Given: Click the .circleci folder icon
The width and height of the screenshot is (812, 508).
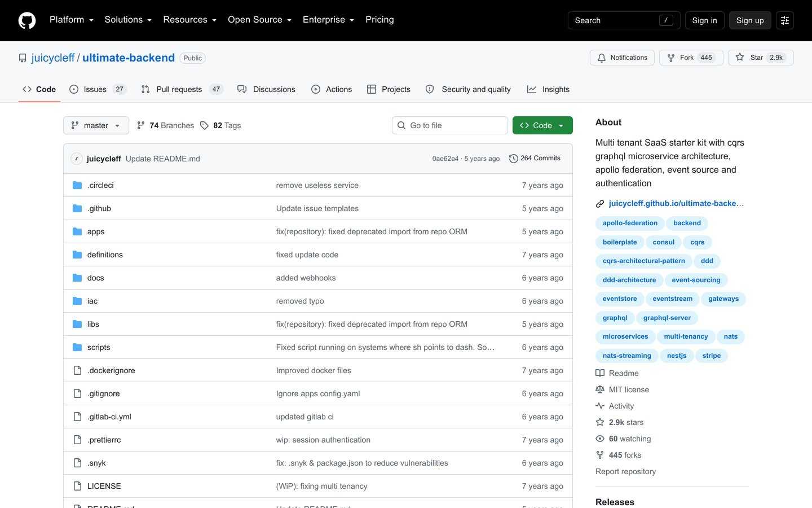Looking at the screenshot, I should click(77, 185).
